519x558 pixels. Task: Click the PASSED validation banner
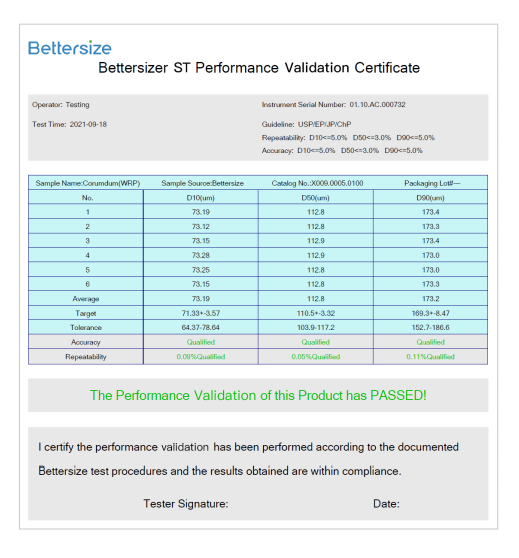[x=258, y=395]
